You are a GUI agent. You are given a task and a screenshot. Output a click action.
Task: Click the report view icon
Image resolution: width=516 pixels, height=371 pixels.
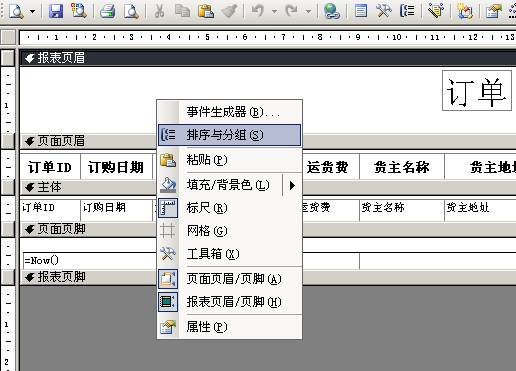coord(16,11)
